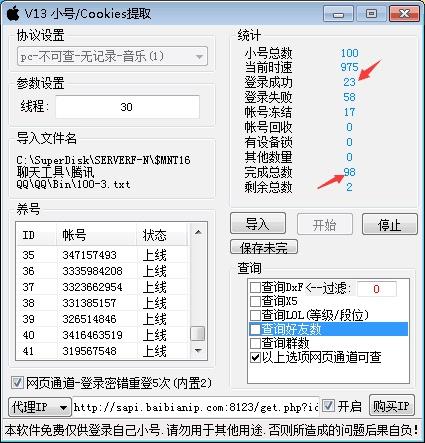Click the 停止 stop button

tap(390, 224)
